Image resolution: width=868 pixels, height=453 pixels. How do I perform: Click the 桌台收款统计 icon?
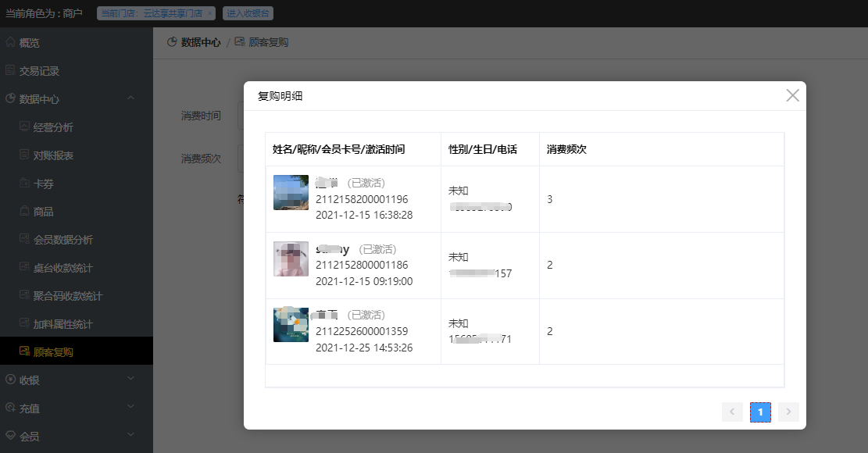coord(24,266)
